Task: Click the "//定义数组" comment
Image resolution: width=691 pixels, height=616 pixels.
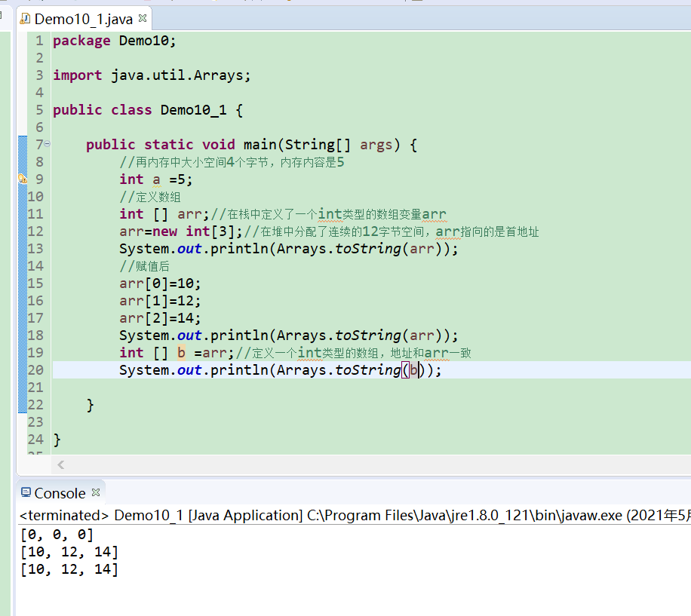Action: click(150, 197)
